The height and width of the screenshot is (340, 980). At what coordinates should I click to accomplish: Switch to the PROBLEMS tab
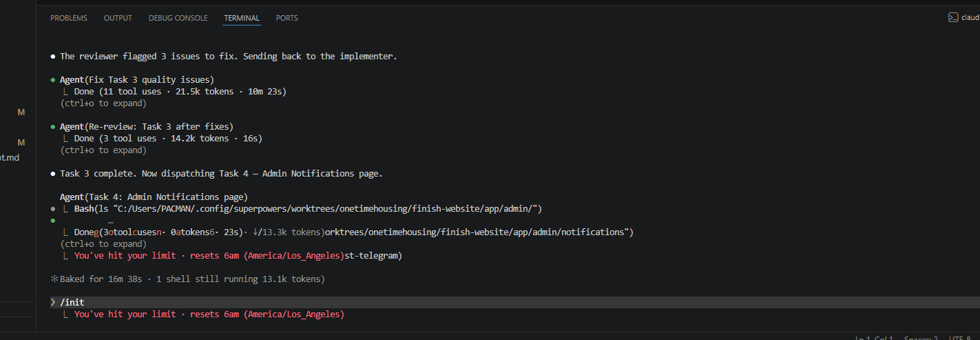pos(69,18)
